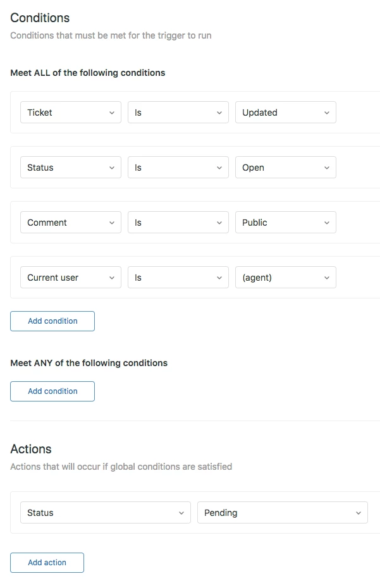Add condition under Meet ALL section
380x588 pixels.
(52, 321)
